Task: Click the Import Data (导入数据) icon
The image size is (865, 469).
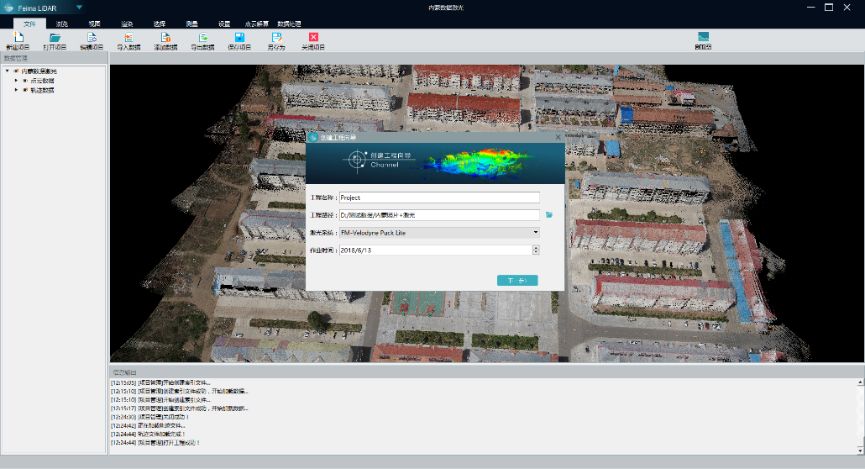Action: pyautogui.click(x=129, y=38)
